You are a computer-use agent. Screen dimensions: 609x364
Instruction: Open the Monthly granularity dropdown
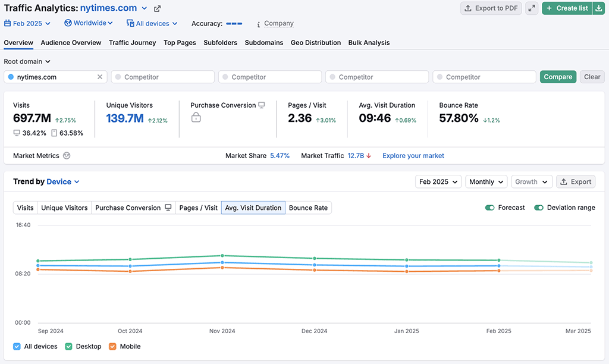click(486, 182)
